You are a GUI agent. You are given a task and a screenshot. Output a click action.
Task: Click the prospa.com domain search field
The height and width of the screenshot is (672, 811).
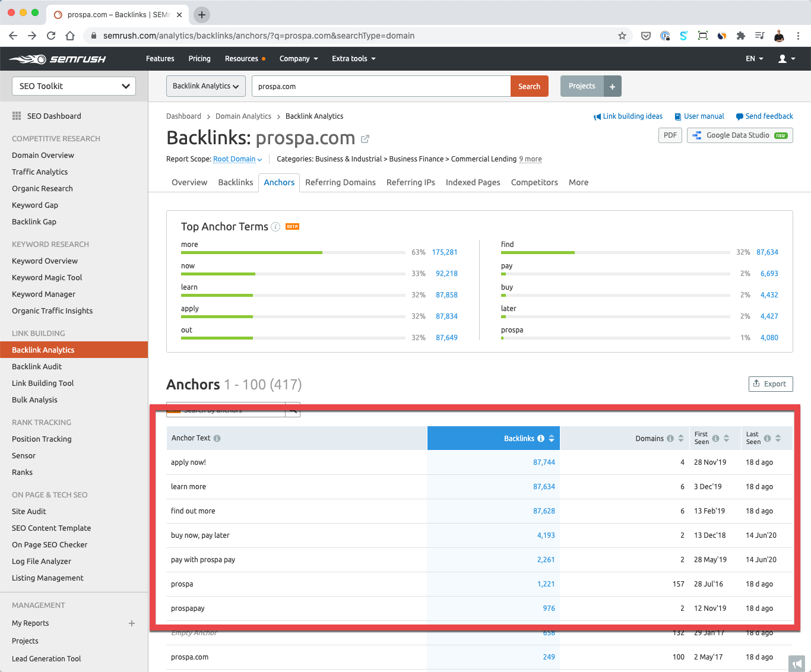click(x=381, y=86)
